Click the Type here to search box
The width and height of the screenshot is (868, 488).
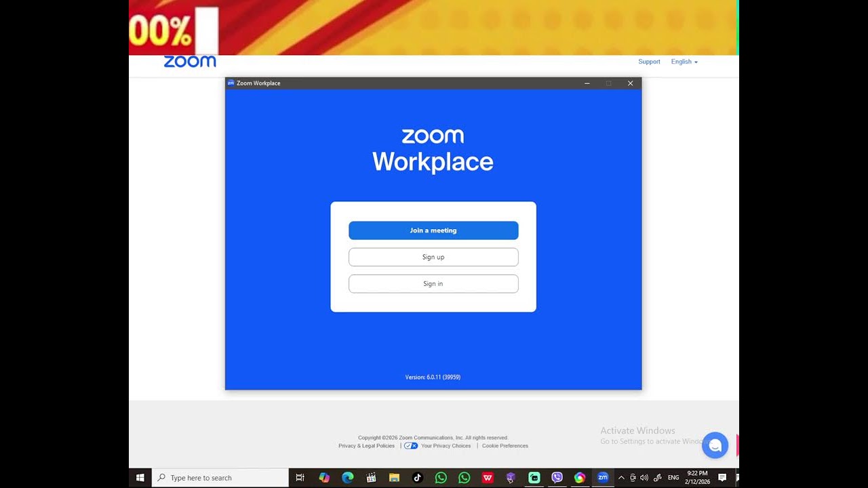coord(220,478)
